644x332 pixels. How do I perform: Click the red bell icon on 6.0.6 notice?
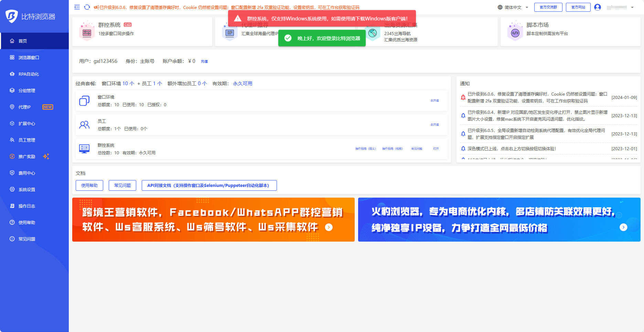tap(463, 98)
